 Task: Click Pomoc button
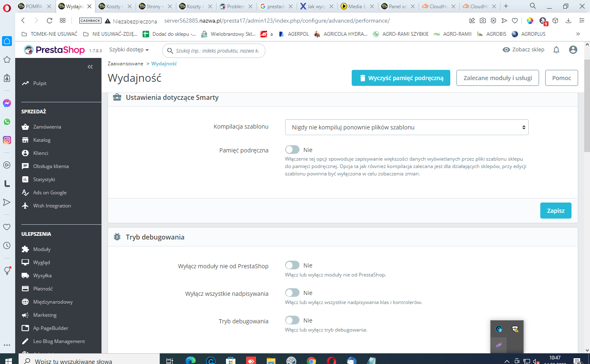[562, 78]
